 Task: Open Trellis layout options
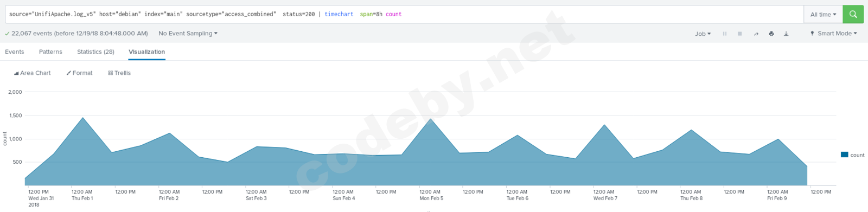119,73
